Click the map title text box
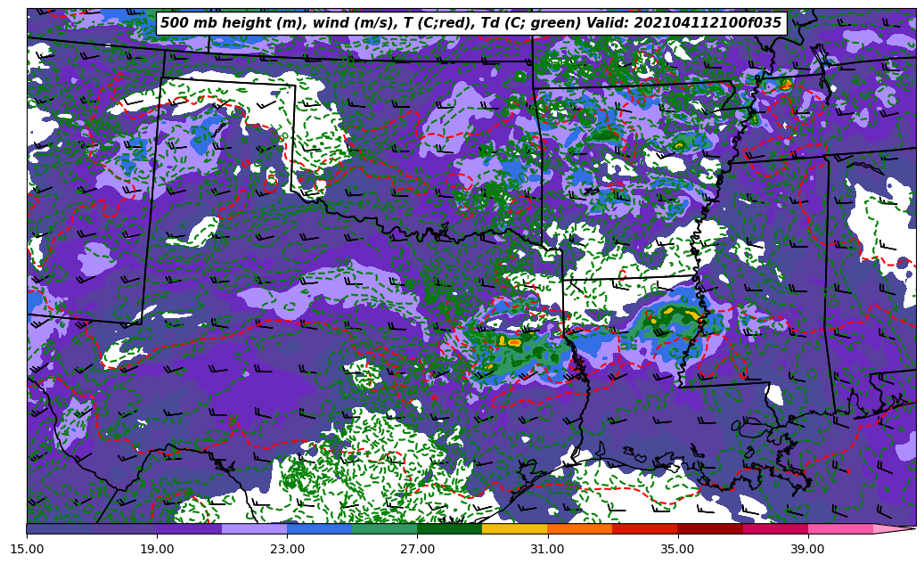The height and width of the screenshot is (564, 924). click(x=471, y=23)
